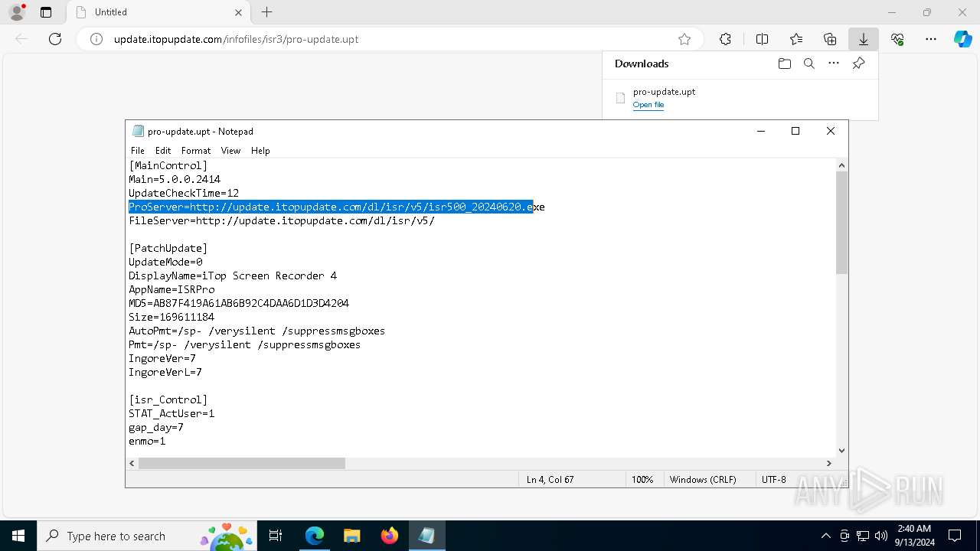This screenshot has width=980, height=551.
Task: Open File Explorer from taskbar
Action: tap(351, 536)
